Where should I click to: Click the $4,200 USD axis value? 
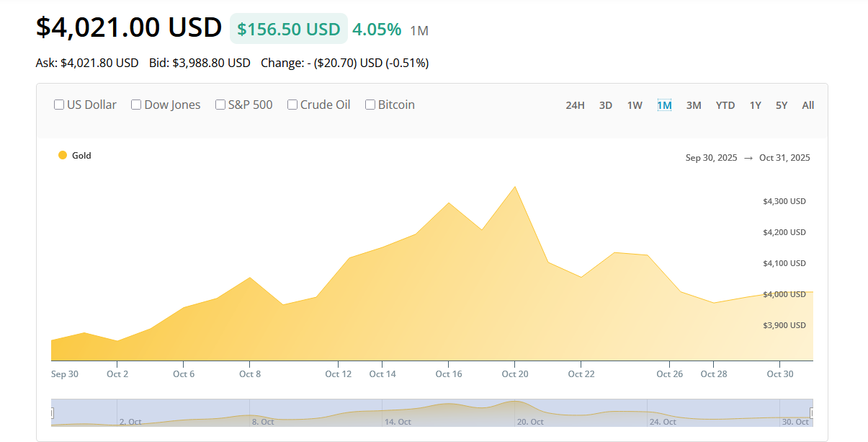point(784,232)
